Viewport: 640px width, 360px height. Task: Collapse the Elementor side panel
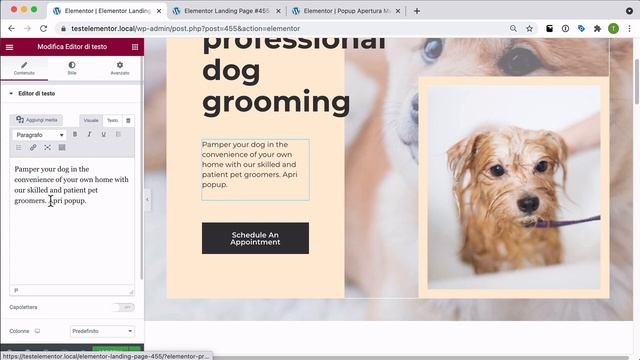(x=147, y=200)
